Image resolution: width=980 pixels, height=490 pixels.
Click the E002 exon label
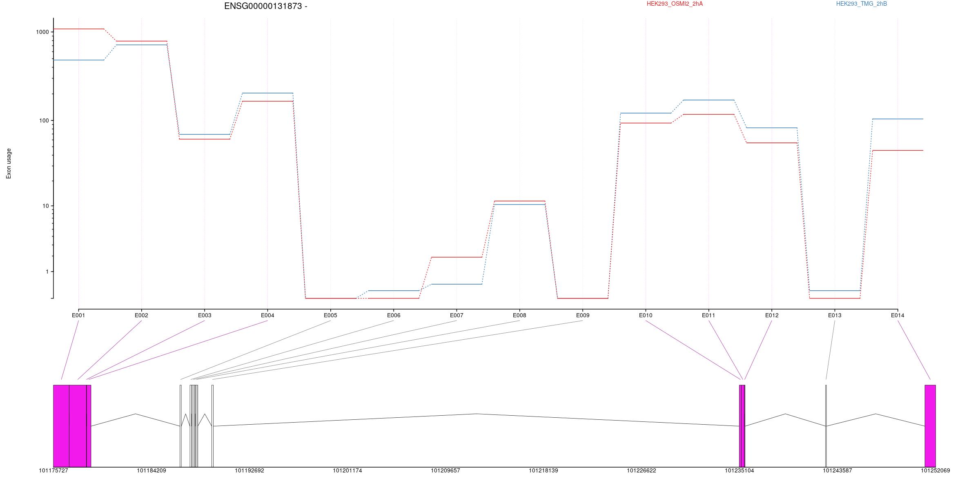(x=141, y=315)
